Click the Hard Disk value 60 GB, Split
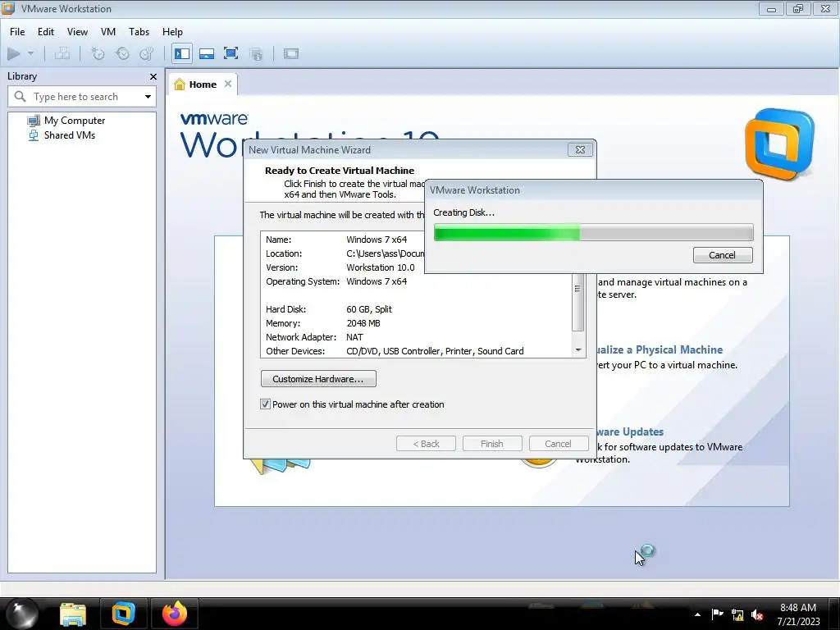This screenshot has width=840, height=630. click(369, 309)
